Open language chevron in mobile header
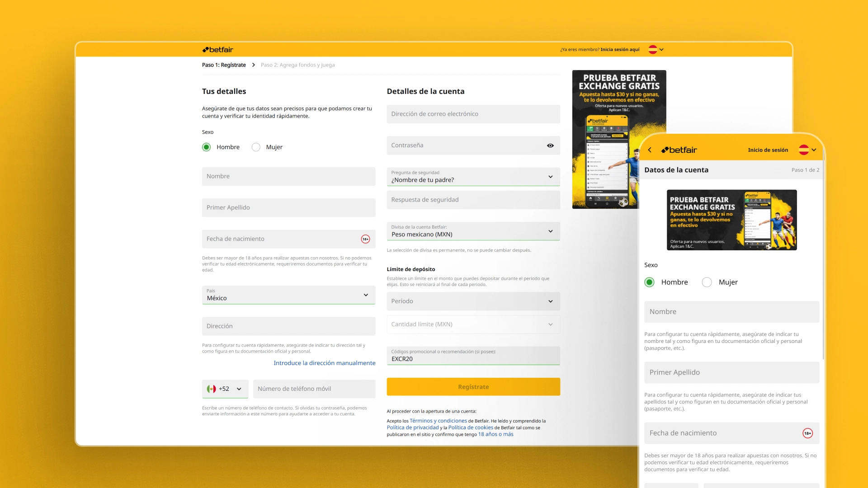868x488 pixels. (814, 150)
